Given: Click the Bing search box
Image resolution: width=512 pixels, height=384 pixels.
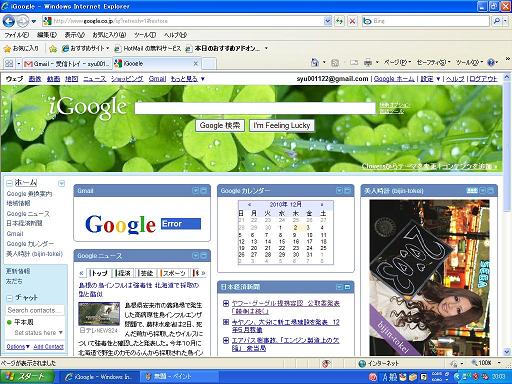Looking at the screenshot, I should click(426, 21).
